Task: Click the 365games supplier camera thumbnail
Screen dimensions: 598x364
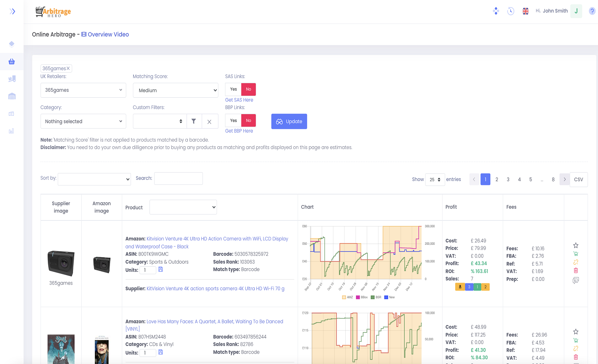Action: coord(61,263)
